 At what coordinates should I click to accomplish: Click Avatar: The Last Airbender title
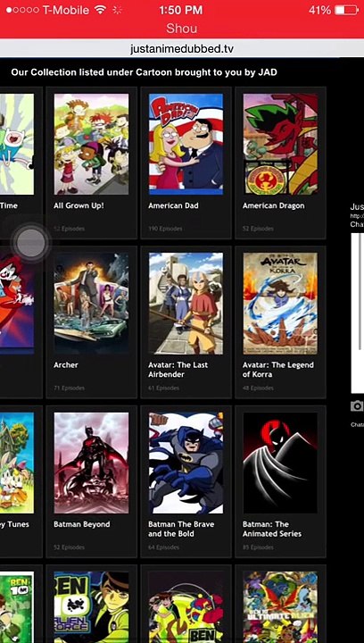click(x=178, y=370)
